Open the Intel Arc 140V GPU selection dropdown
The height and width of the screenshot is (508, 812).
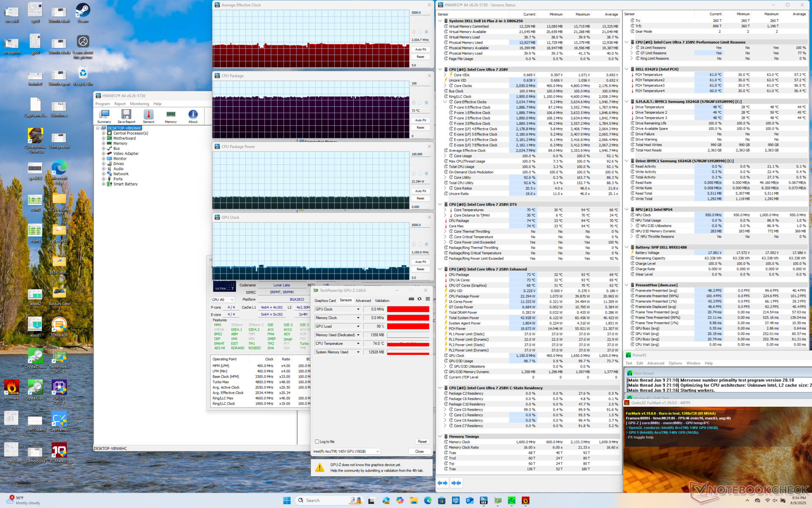(346, 451)
